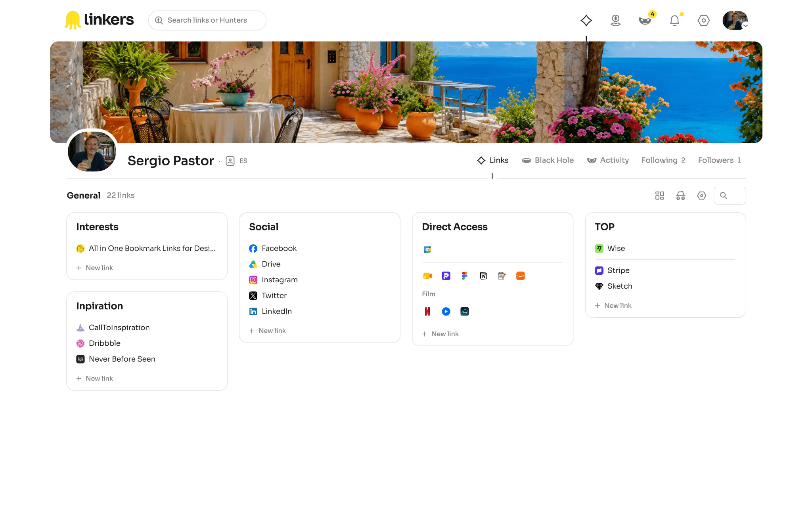Viewport: 812px width, 517px height.
Task: Open the hexagon settings icon beside the links search
Action: pyautogui.click(x=701, y=195)
